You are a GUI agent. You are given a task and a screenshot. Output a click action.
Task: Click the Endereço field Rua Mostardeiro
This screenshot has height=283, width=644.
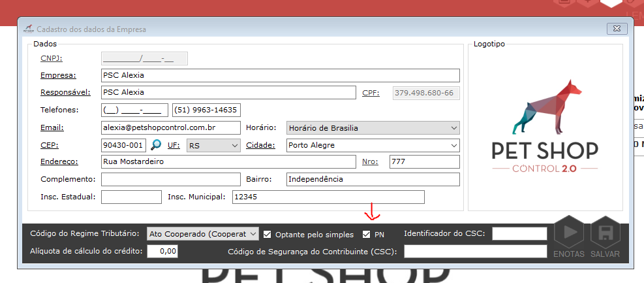point(228,161)
